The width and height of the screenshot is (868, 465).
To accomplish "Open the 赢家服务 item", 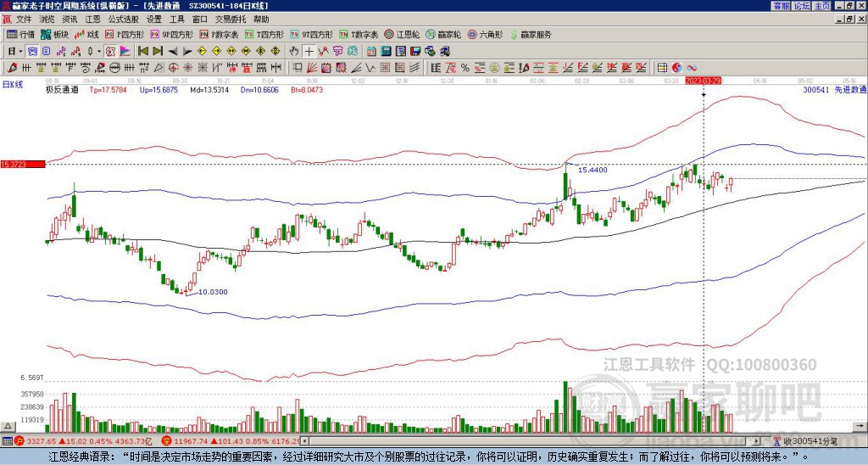I will tap(531, 34).
